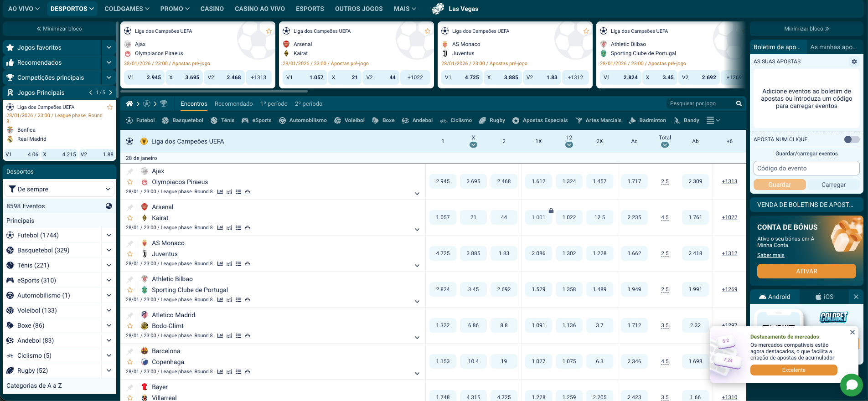Open the search magnifier icon

point(739,103)
